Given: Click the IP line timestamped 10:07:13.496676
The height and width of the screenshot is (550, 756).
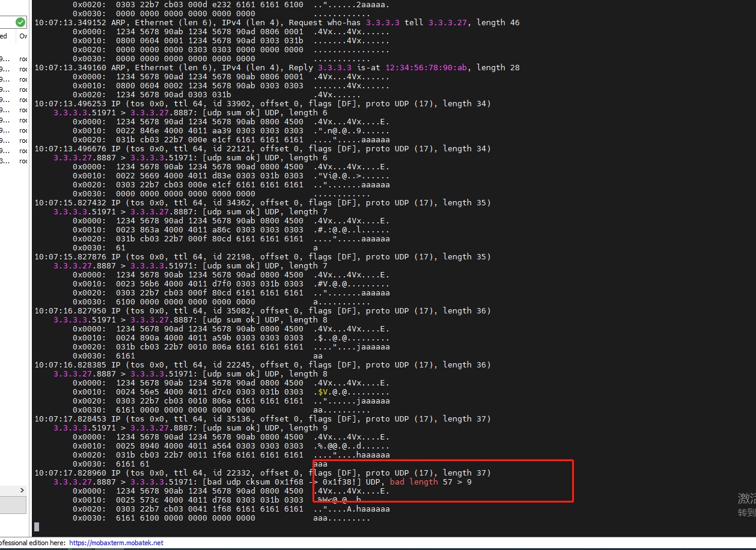Looking at the screenshot, I should (263, 148).
